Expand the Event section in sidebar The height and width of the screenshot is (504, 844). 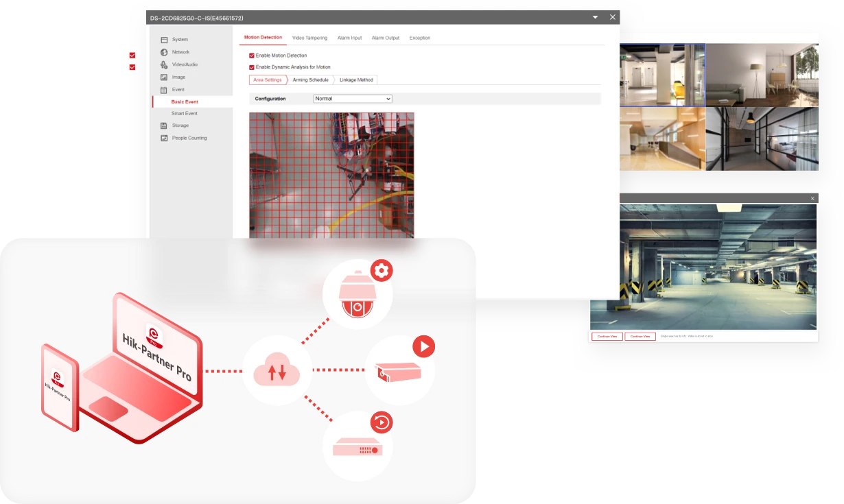click(178, 90)
